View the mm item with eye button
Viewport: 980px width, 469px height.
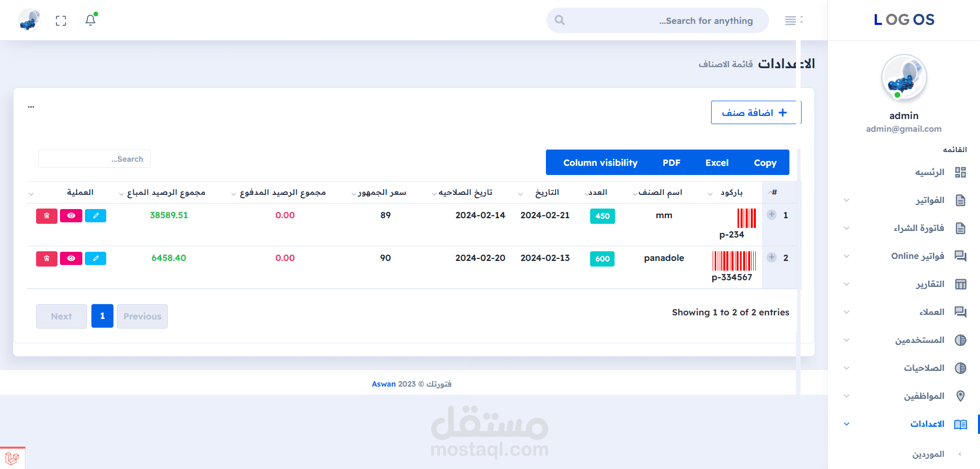point(71,216)
